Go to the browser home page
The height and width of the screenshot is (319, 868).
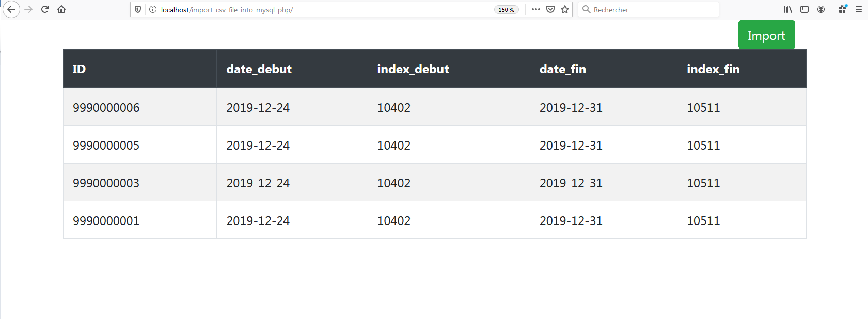(61, 9)
